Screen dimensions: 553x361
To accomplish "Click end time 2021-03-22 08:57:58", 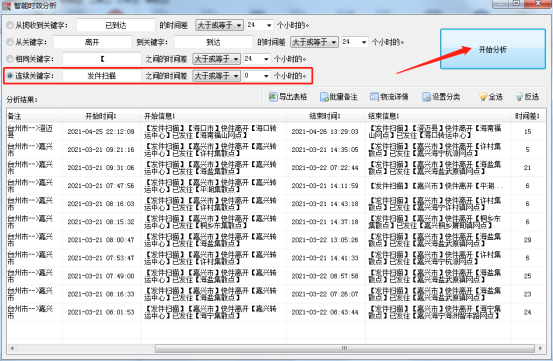I will click(325, 276).
